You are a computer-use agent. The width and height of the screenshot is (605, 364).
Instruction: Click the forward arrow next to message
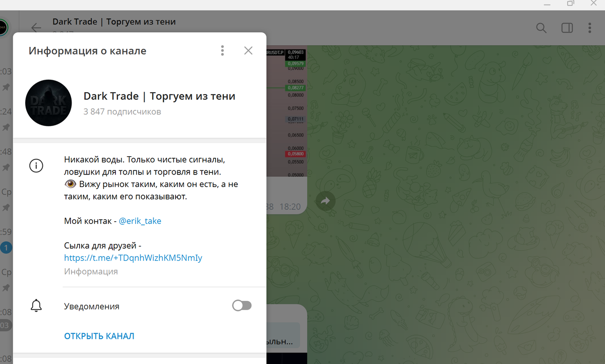325,201
